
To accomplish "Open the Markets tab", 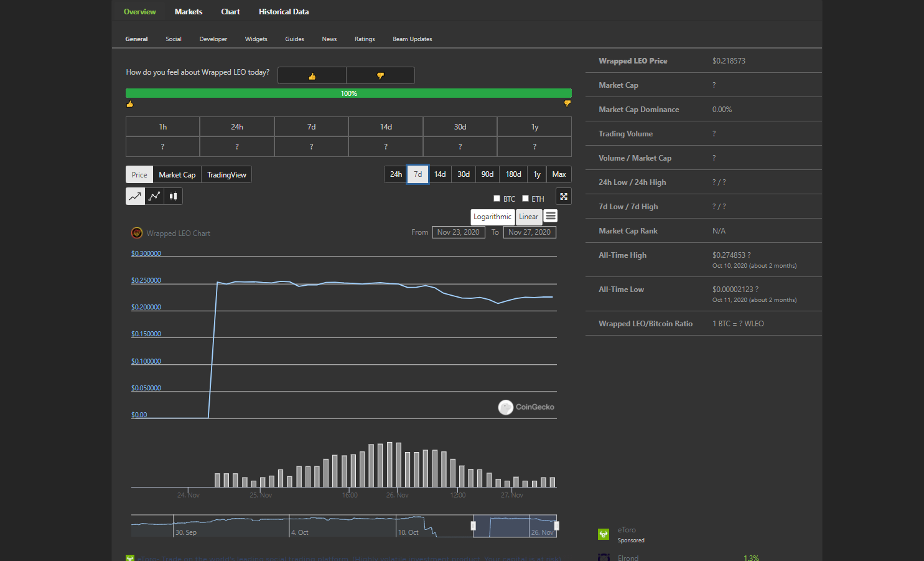I will click(x=189, y=12).
